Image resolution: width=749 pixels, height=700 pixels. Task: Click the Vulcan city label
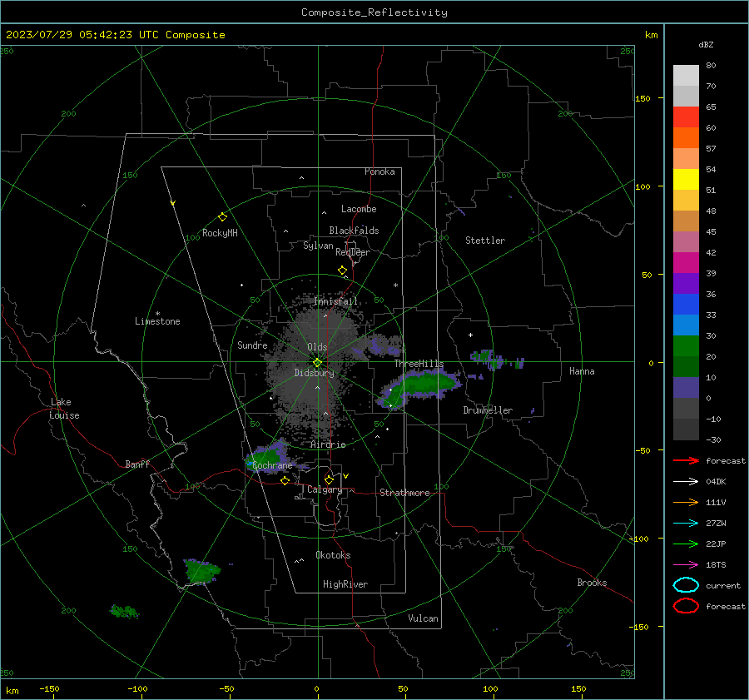(x=424, y=618)
